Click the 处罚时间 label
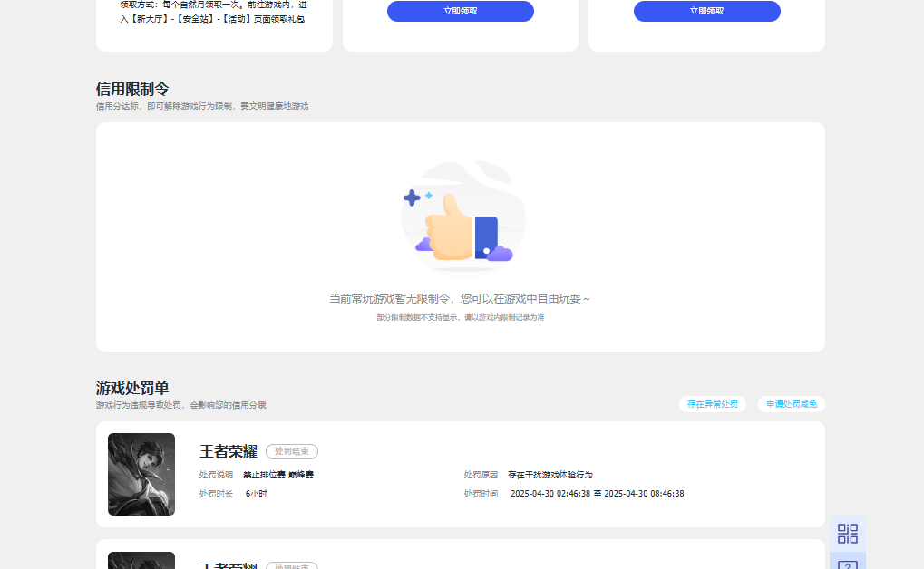The width and height of the screenshot is (924, 569). tap(481, 494)
